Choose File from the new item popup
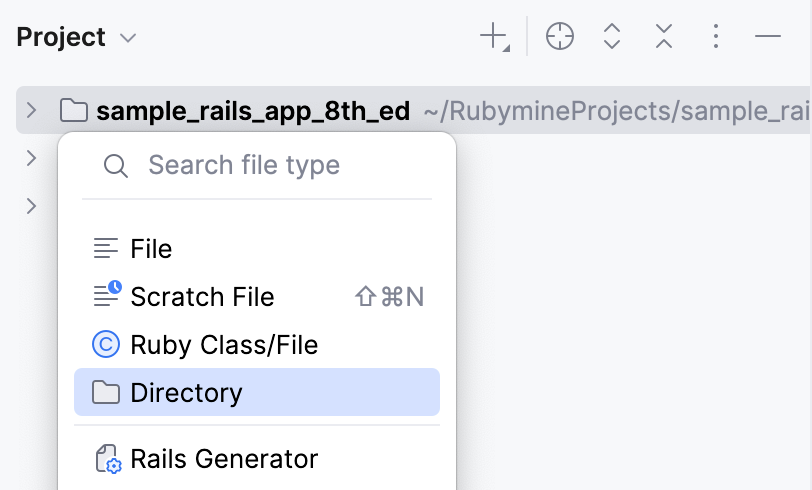812x490 pixels. (x=152, y=249)
